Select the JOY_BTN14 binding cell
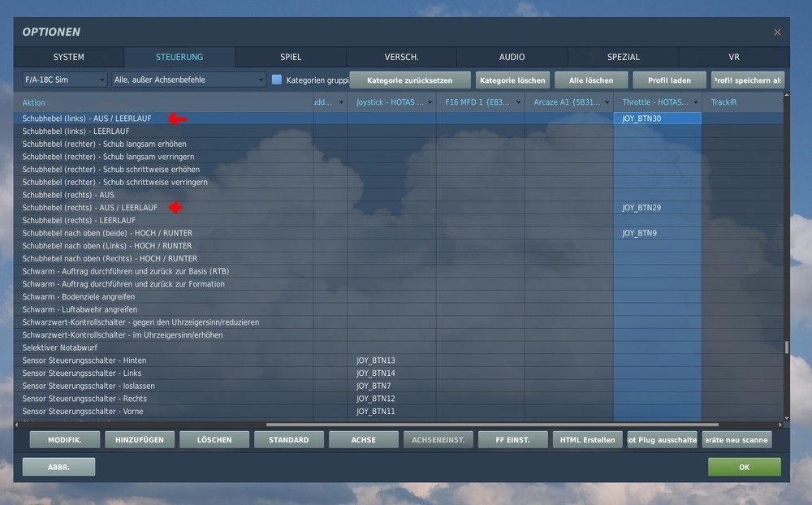The width and height of the screenshot is (812, 505). (391, 373)
